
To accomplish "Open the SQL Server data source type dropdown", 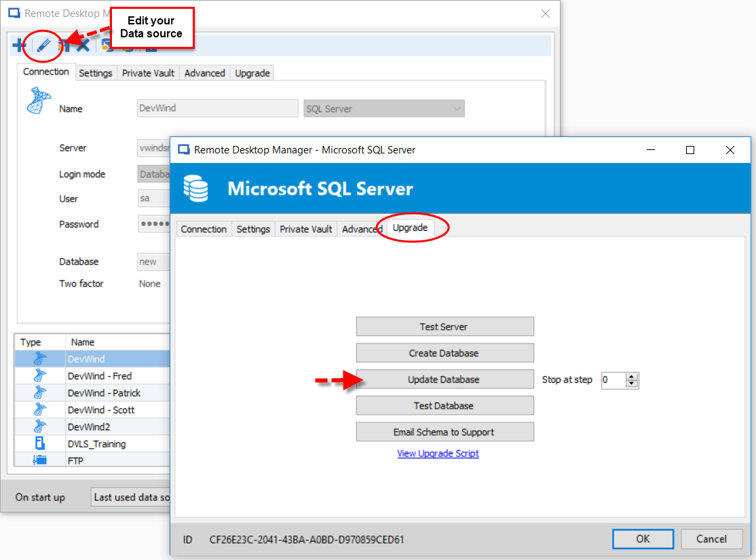I will [456, 109].
